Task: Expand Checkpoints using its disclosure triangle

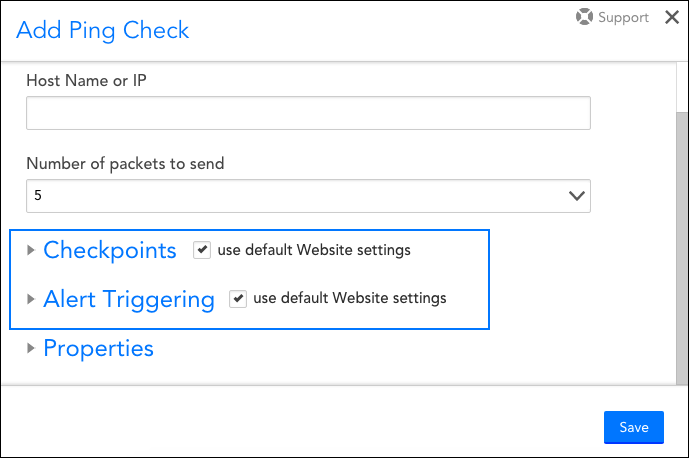Action: click(x=31, y=251)
